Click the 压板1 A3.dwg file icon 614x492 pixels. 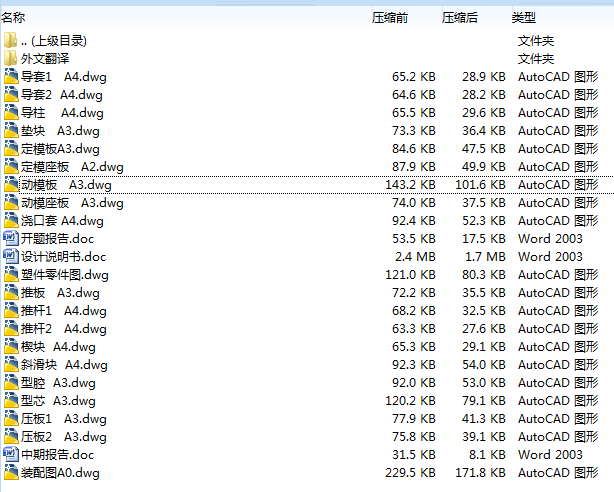tap(11, 419)
